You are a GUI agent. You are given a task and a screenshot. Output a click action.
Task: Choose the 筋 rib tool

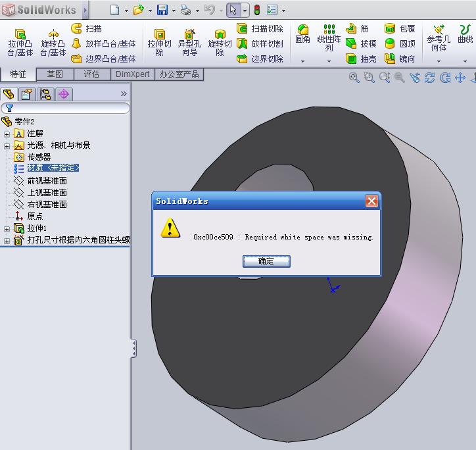(x=357, y=28)
